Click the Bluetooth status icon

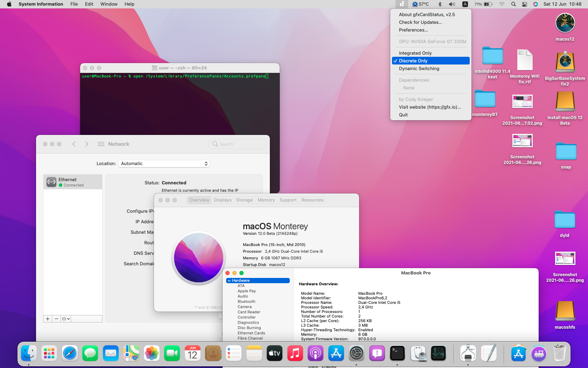coord(440,4)
